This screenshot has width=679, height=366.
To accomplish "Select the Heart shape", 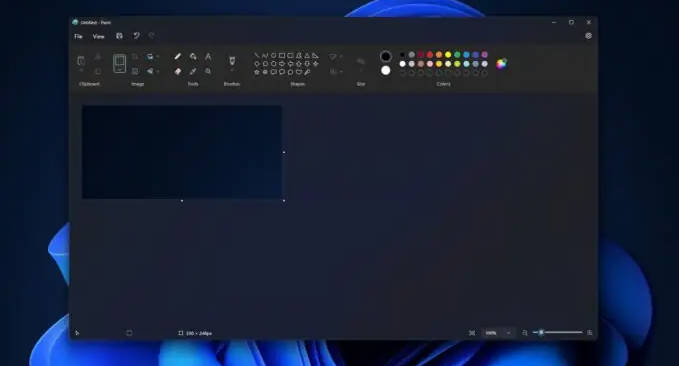I will click(x=299, y=72).
